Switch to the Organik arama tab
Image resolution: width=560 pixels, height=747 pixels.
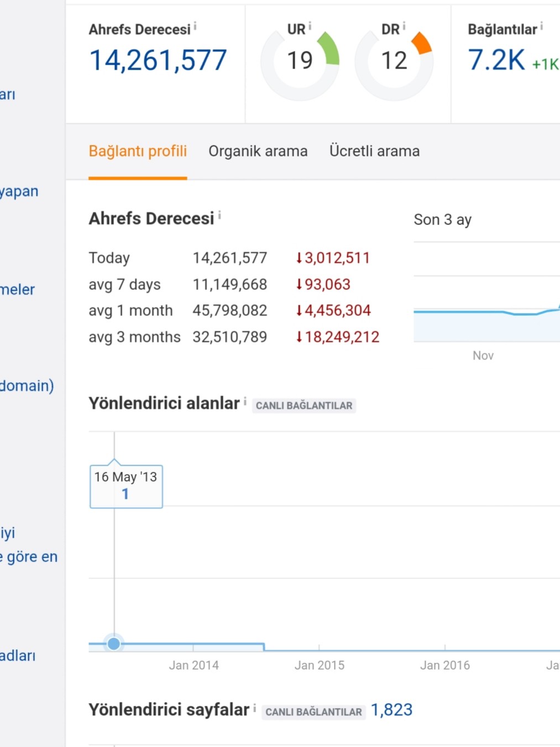coord(258,151)
